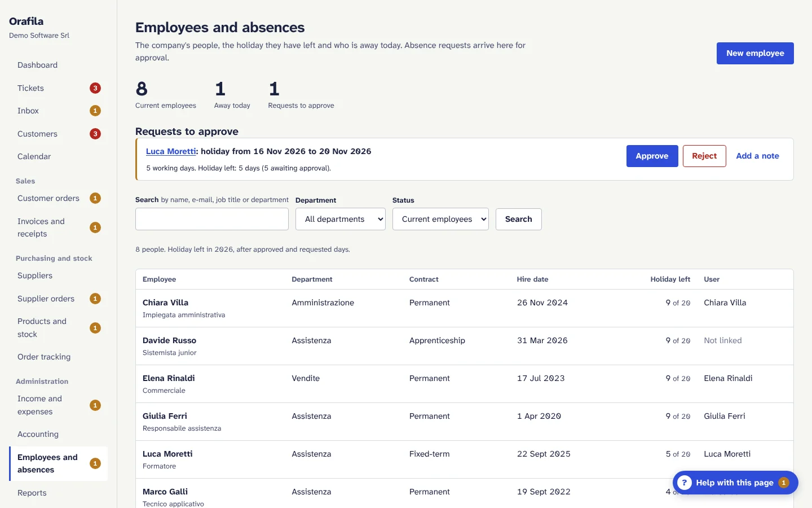Click Marco Galli in the employee table

[x=165, y=492]
